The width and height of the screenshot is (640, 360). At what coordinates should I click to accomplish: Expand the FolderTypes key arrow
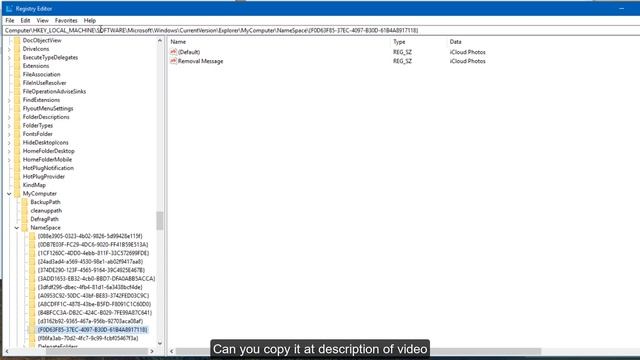coord(9,126)
